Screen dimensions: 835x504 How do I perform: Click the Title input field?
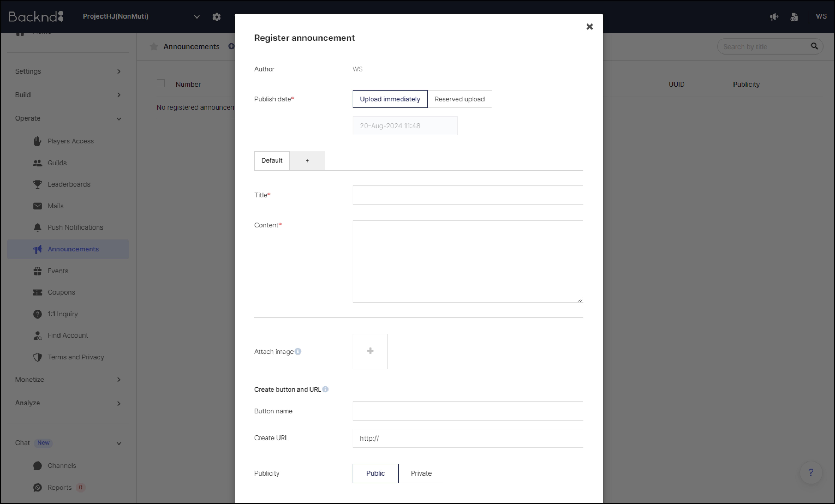tap(468, 195)
